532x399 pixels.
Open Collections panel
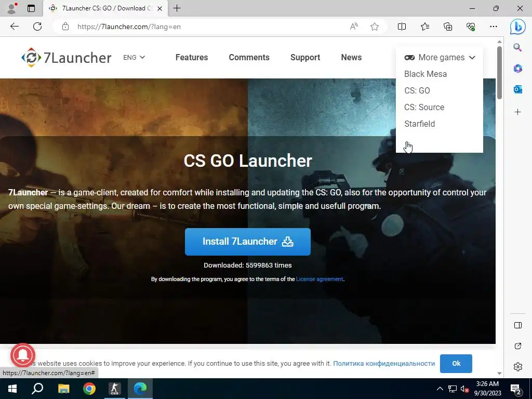448,26
